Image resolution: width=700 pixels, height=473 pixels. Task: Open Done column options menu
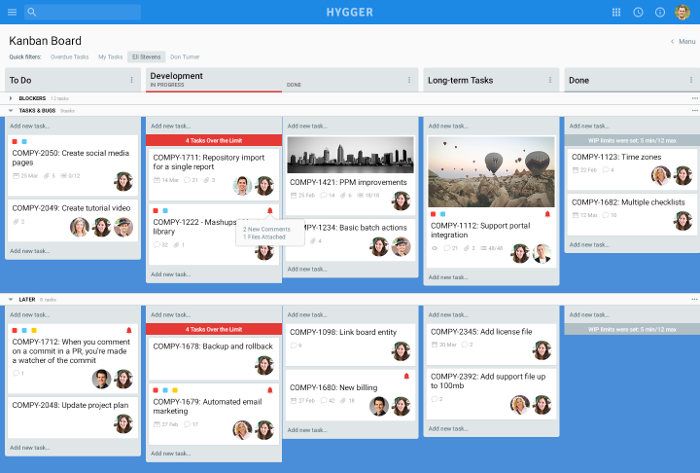click(x=691, y=80)
